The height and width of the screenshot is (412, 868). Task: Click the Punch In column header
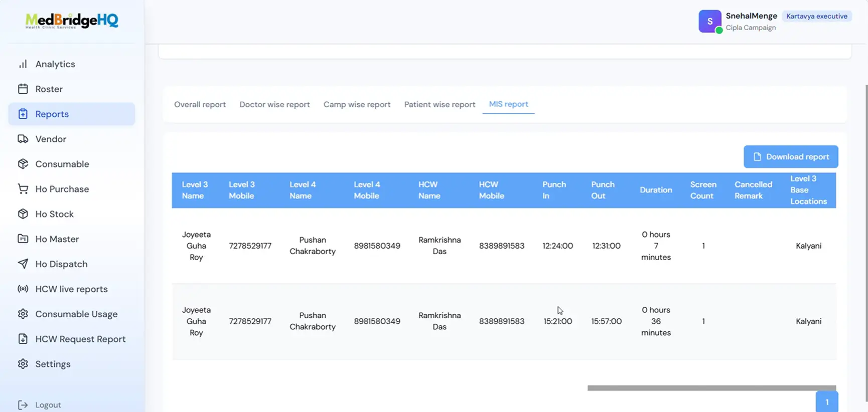pos(554,190)
